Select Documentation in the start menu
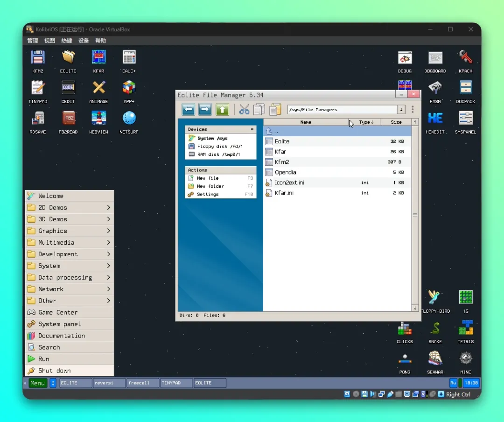Viewport: 504px width, 422px height. pyautogui.click(x=70, y=336)
